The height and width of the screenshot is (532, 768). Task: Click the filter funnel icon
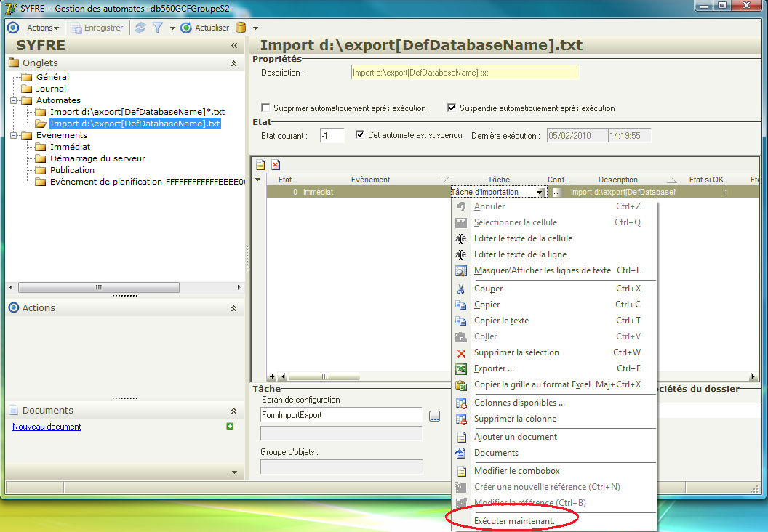pos(157,28)
